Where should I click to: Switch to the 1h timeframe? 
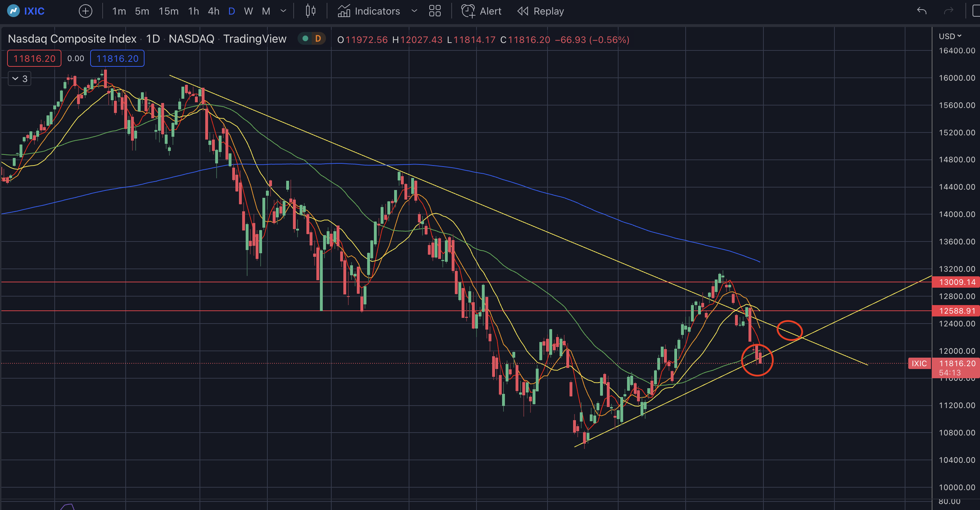(x=193, y=11)
